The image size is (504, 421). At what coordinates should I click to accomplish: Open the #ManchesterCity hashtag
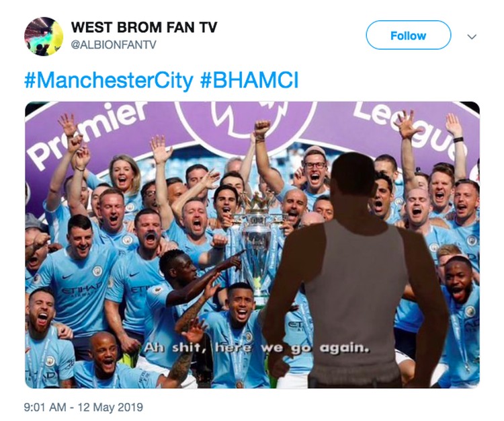click(x=109, y=80)
